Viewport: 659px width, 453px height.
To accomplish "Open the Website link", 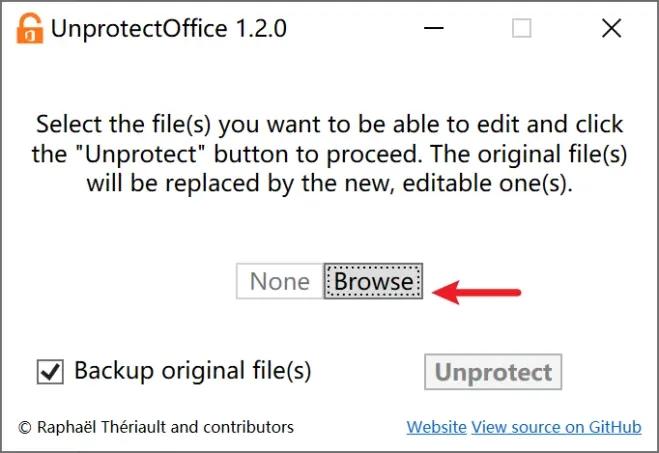I will pyautogui.click(x=436, y=427).
